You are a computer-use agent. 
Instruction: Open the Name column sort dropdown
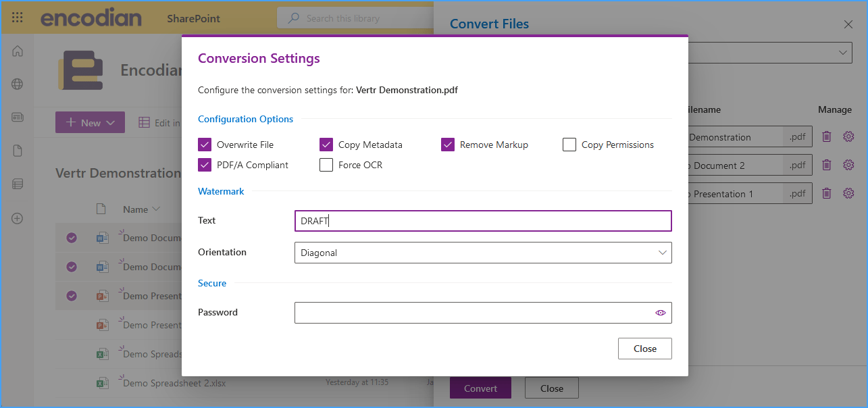pyautogui.click(x=155, y=209)
